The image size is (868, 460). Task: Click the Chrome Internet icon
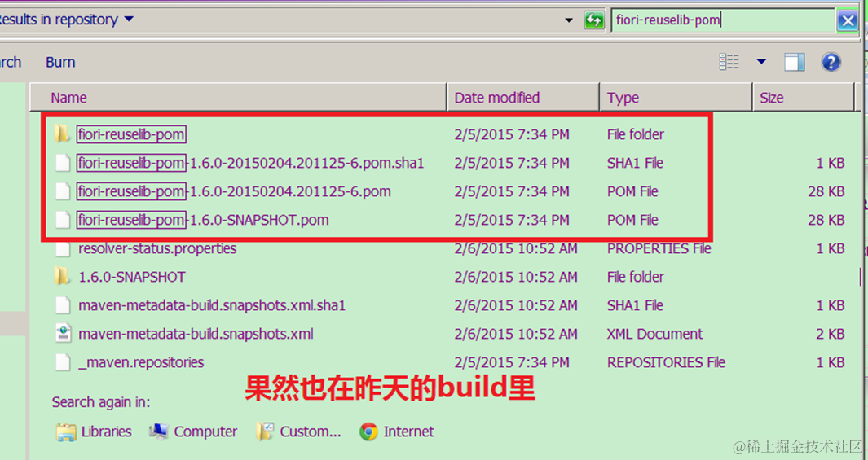click(x=368, y=432)
